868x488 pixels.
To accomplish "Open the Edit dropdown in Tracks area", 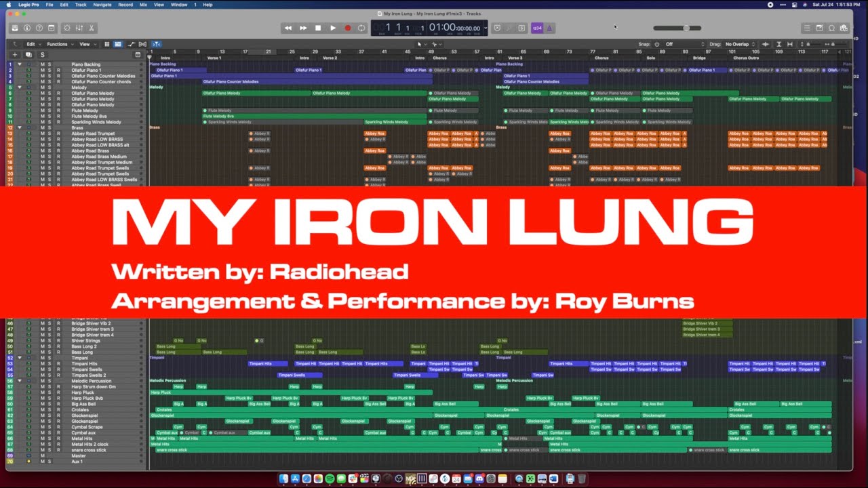I will click(x=33, y=44).
